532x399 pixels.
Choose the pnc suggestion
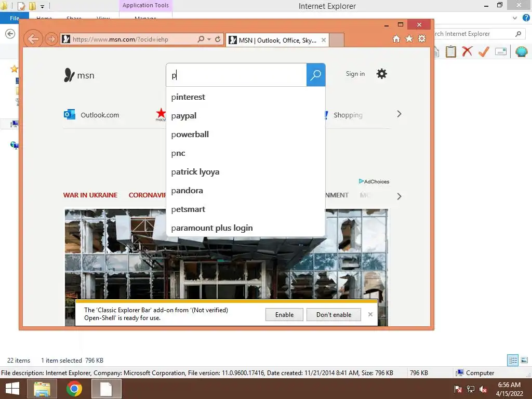(246, 153)
